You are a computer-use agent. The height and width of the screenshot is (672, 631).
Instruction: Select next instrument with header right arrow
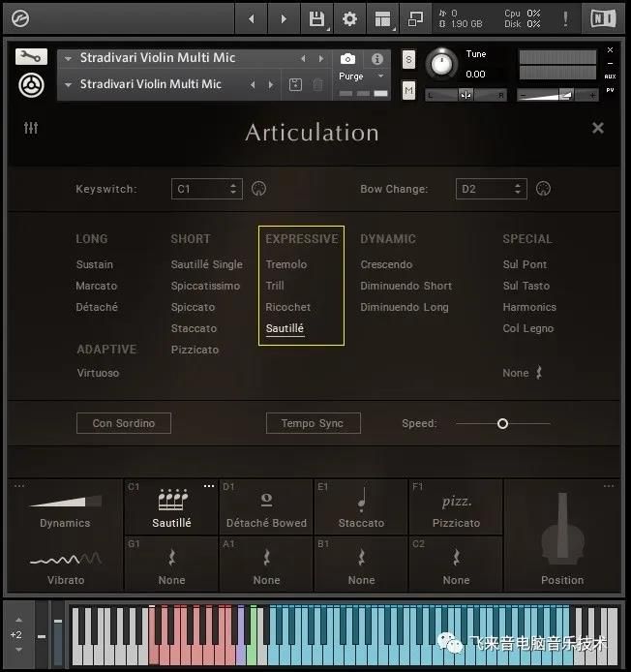321,59
